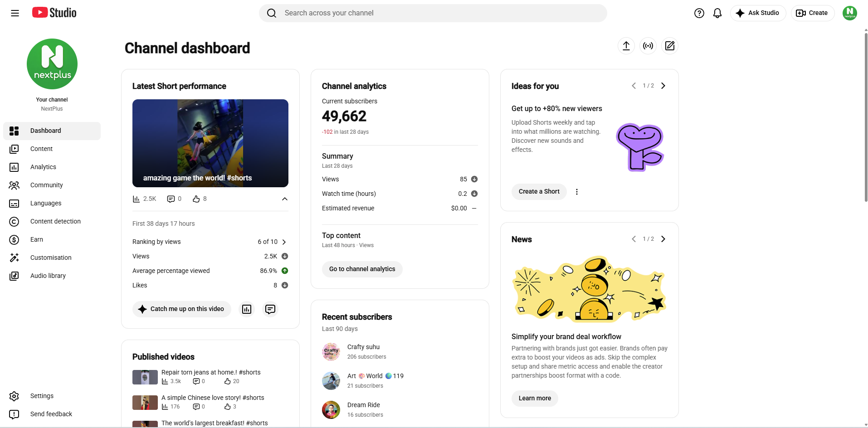The image size is (868, 428).
Task: Collapse the Latest Short performance details
Action: (x=285, y=199)
